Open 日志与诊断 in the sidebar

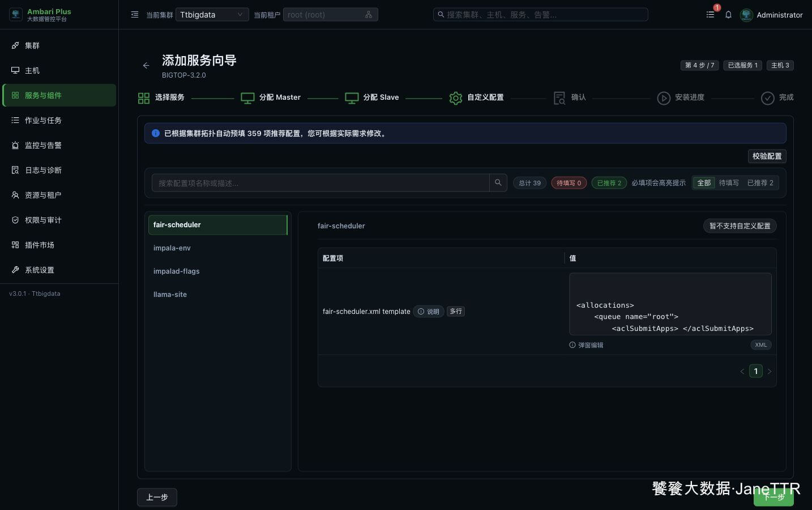pos(59,170)
